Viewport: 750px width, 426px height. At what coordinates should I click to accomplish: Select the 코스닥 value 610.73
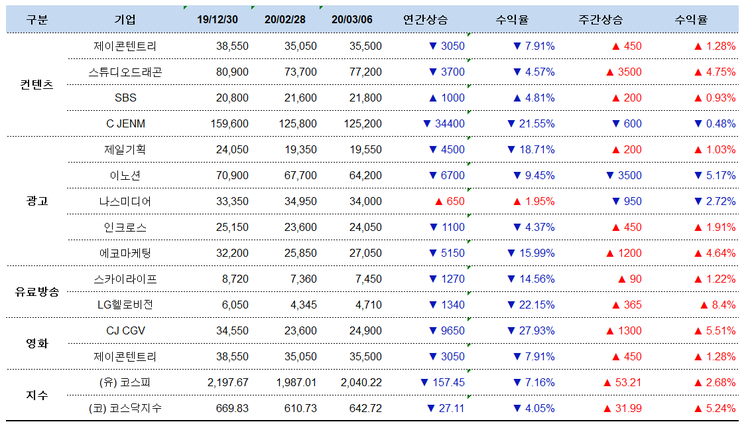click(300, 408)
